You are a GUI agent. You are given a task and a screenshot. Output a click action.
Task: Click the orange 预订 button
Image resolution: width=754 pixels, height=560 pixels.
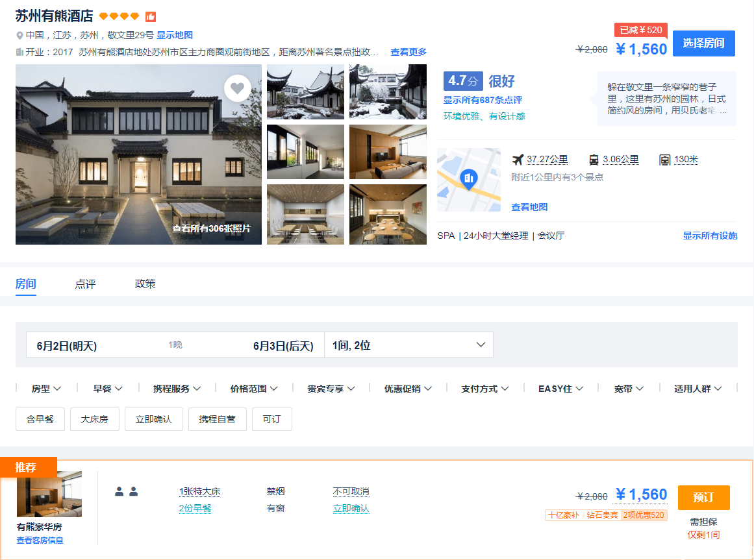click(x=703, y=498)
